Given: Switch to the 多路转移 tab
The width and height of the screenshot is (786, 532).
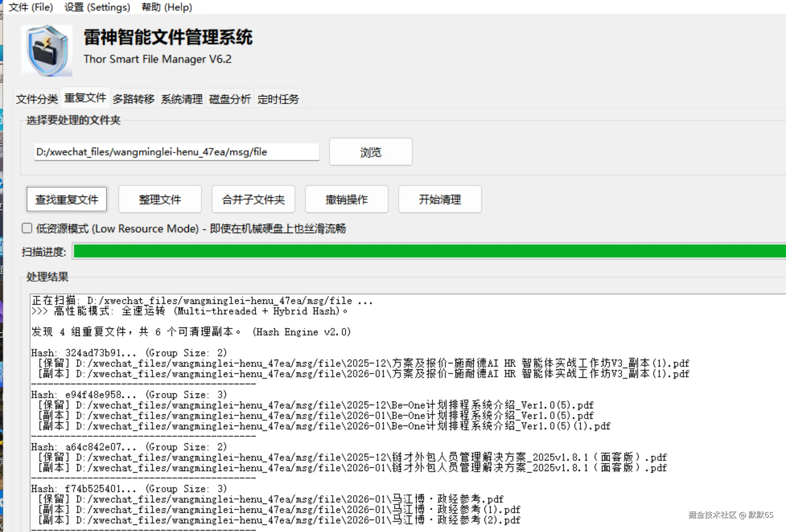Looking at the screenshot, I should tap(134, 99).
